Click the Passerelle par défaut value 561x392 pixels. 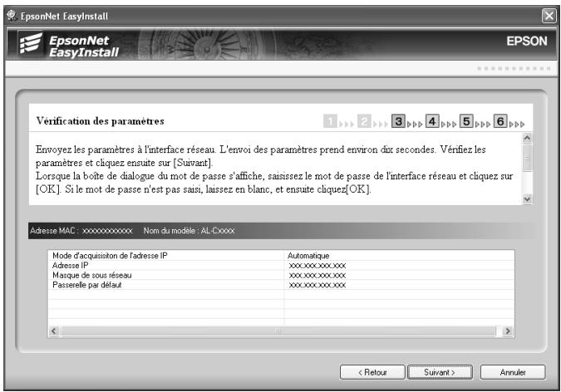click(317, 285)
